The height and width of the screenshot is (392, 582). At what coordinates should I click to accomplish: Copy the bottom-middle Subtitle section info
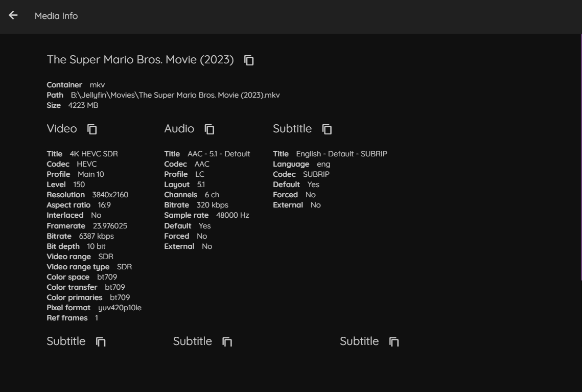[x=227, y=342]
